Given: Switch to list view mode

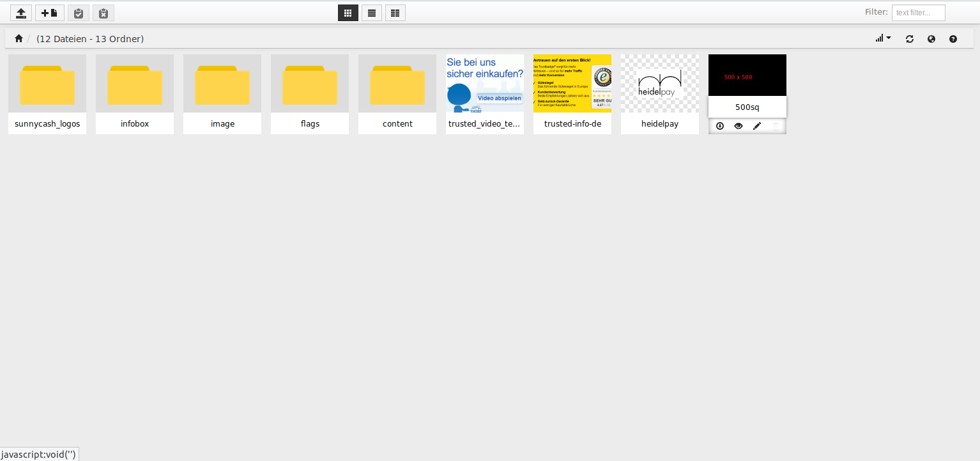Looking at the screenshot, I should pyautogui.click(x=371, y=12).
